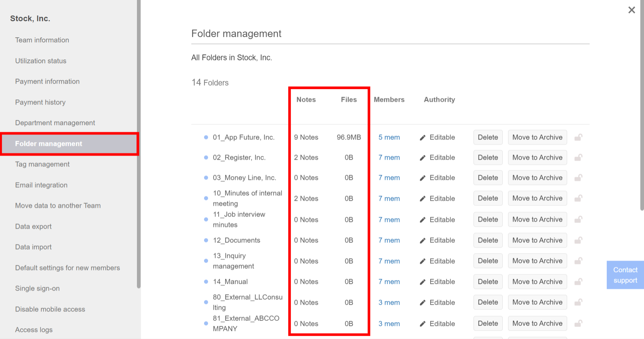Toggle the lock for 81_External_ABCCOMPANY folder
The width and height of the screenshot is (644, 339).
[x=579, y=323]
